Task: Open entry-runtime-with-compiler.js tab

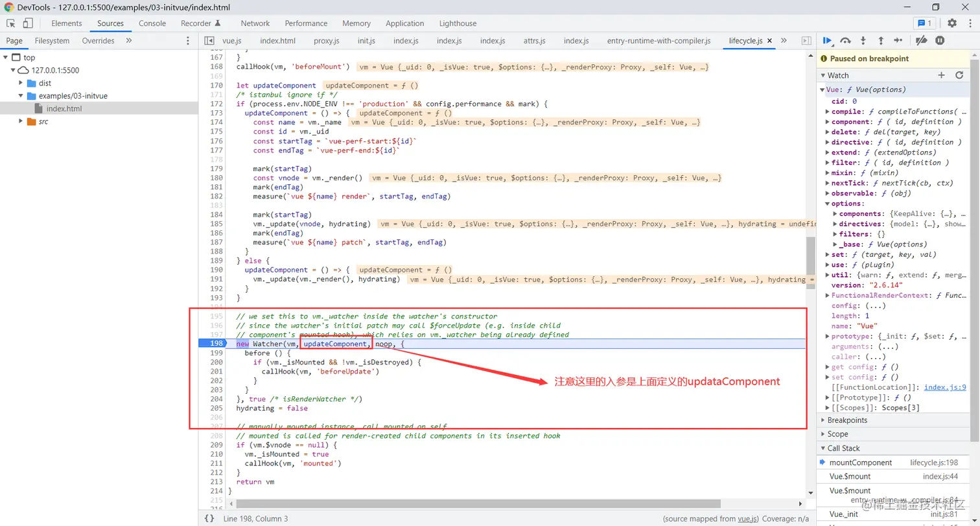Action: (659, 40)
